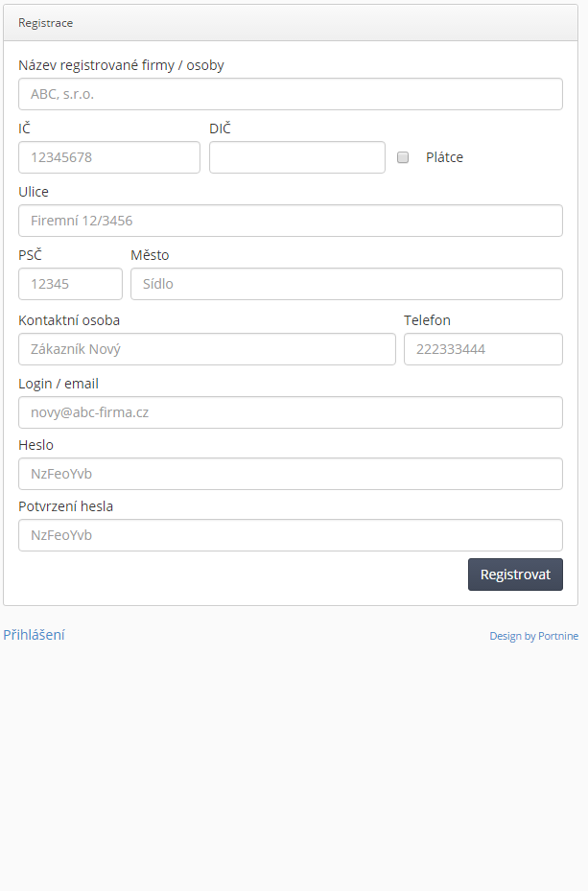Follow the Design by Portnine link
This screenshot has height=891, width=588.
pos(534,636)
